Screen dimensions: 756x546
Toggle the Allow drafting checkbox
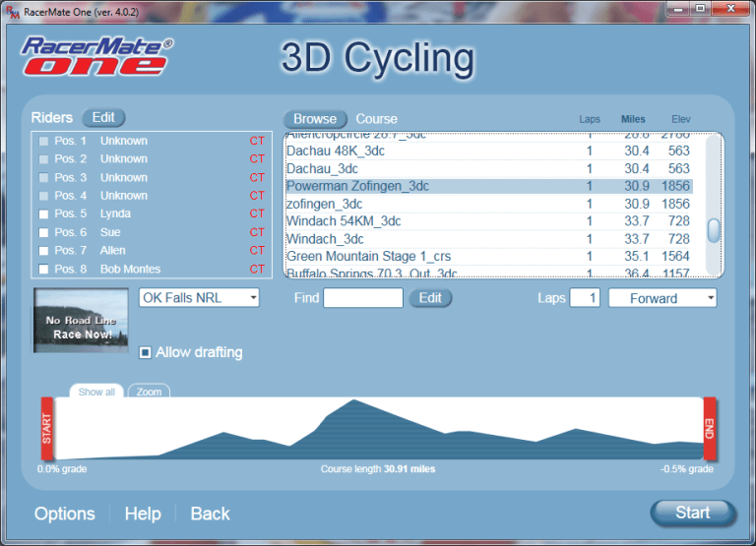[x=145, y=352]
